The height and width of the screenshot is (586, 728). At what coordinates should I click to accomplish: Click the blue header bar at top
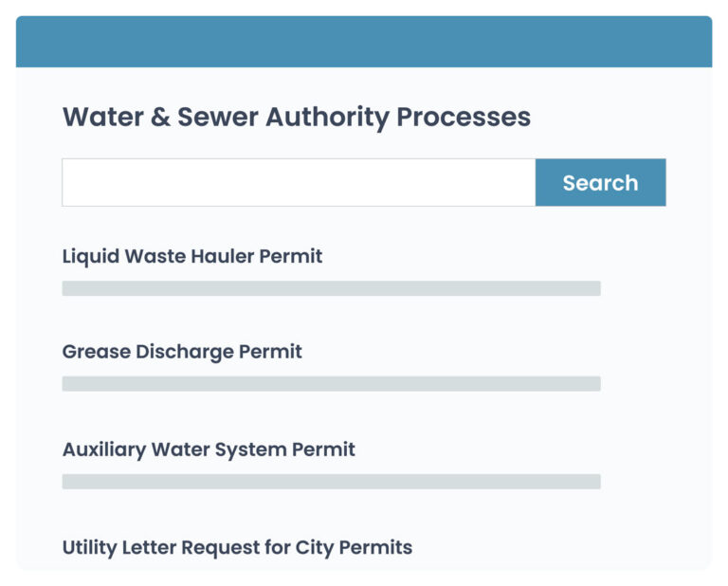(x=364, y=42)
